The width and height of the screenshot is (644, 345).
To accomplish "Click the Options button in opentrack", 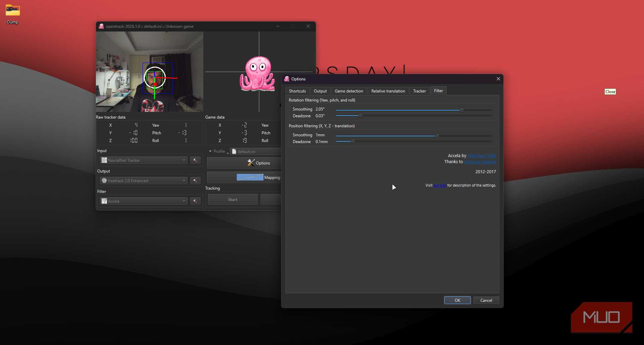I will [x=244, y=163].
